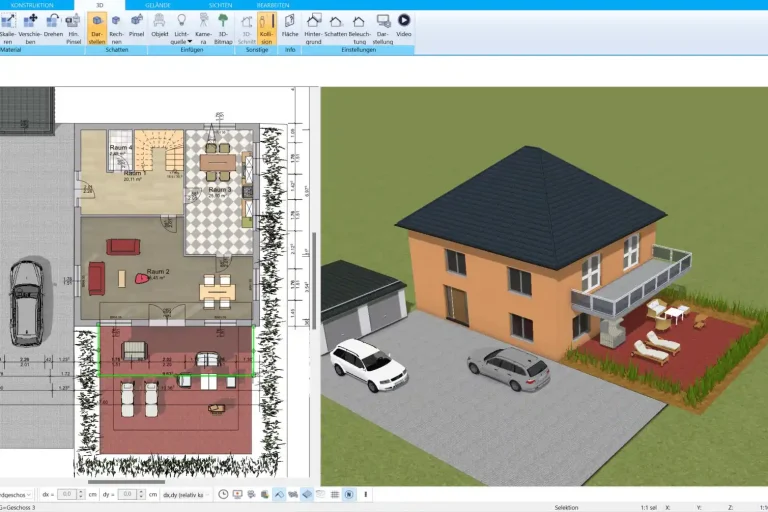Select the Verschieben material tool
The image size is (768, 512).
click(x=30, y=29)
